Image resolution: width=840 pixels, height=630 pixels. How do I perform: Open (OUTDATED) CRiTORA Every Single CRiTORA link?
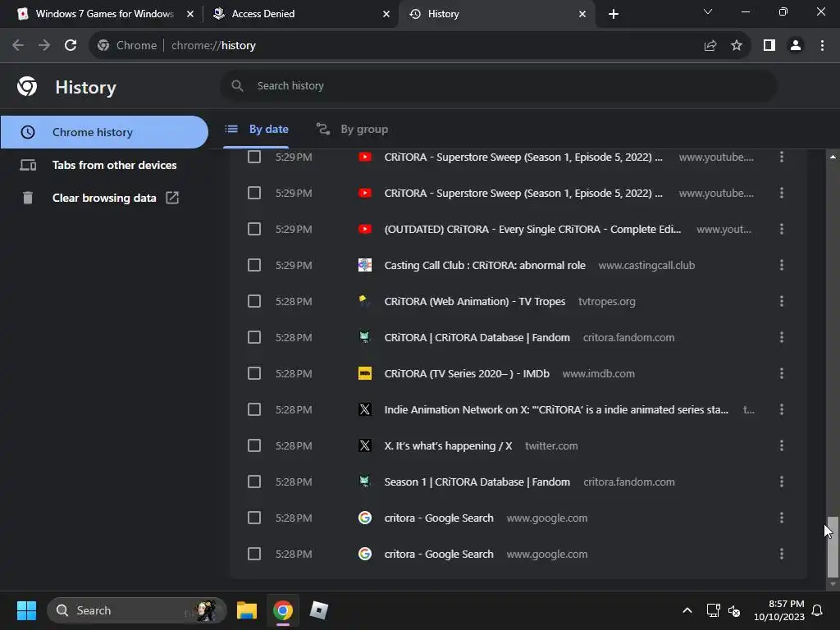532,230
